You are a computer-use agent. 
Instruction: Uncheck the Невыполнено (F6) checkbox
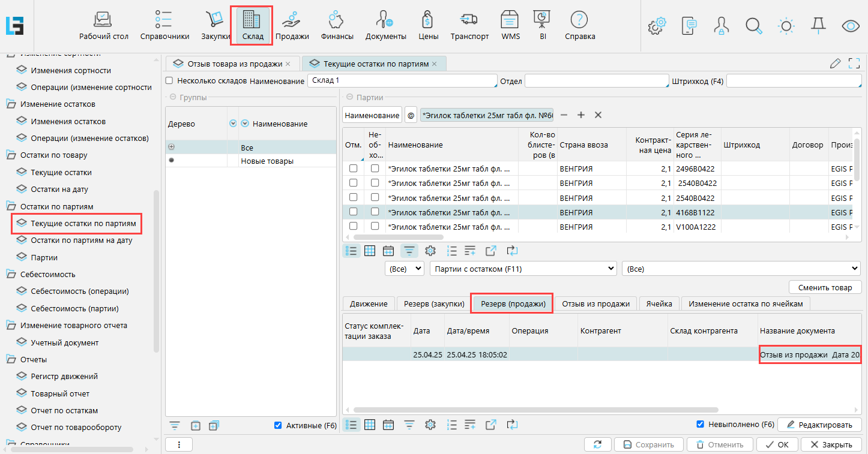[x=700, y=425]
